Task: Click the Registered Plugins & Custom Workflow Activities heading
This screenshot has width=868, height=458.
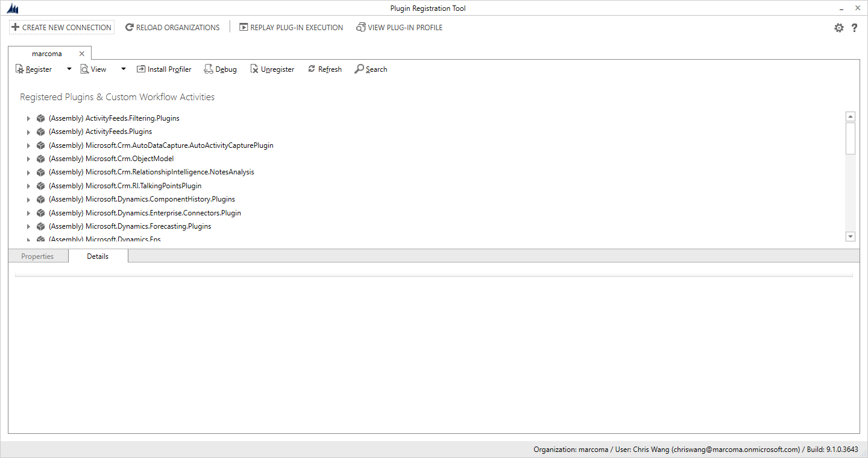Action: click(x=117, y=97)
